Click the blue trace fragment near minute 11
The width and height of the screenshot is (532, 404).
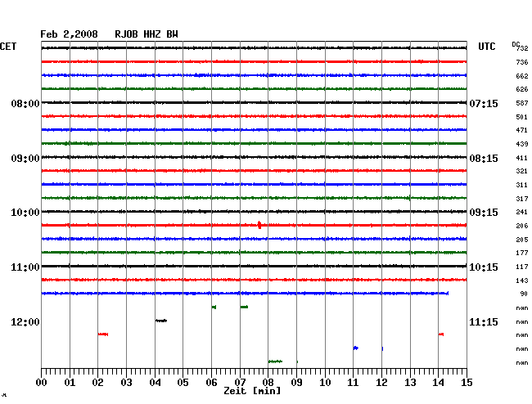point(355,348)
